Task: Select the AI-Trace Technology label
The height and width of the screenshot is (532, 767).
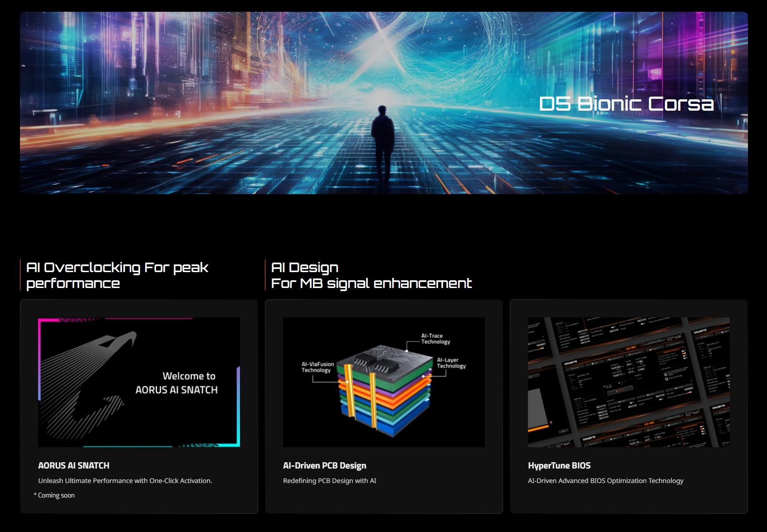Action: point(435,339)
